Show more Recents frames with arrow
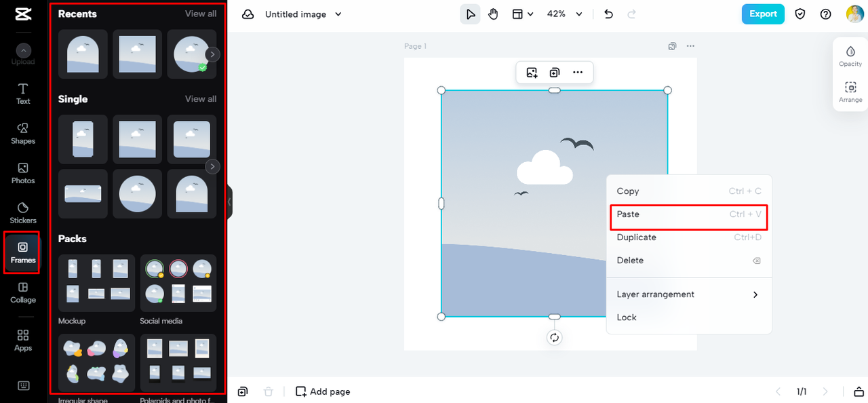This screenshot has width=868, height=403. pos(213,54)
